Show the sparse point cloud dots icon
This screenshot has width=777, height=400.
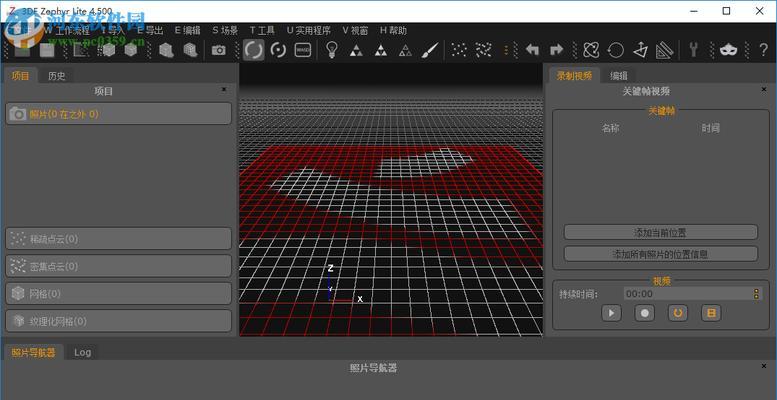tap(459, 50)
